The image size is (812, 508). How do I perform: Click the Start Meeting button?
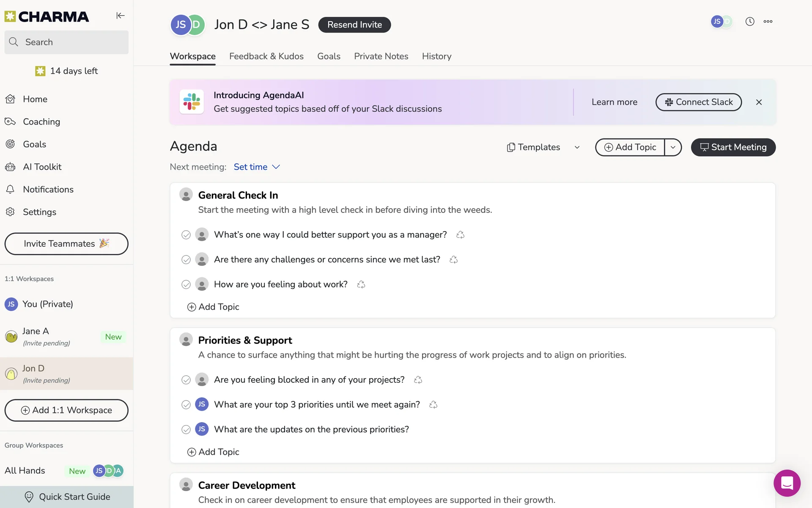[733, 147]
